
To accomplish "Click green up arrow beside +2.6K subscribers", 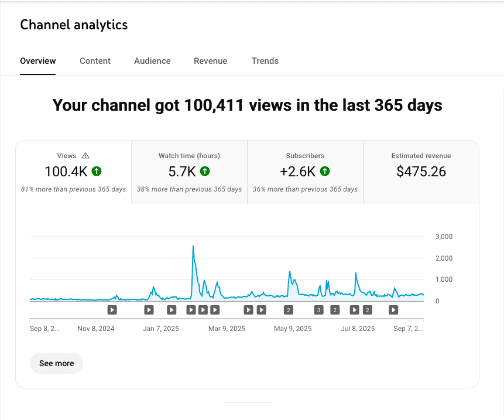I will point(325,172).
